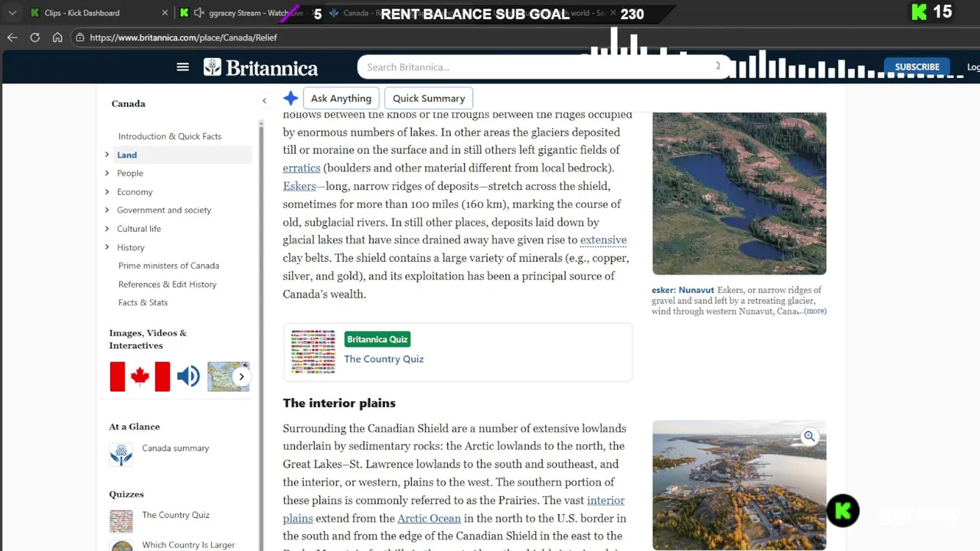This screenshot has width=980, height=551.
Task: Open the browser home page icon
Action: point(57,37)
